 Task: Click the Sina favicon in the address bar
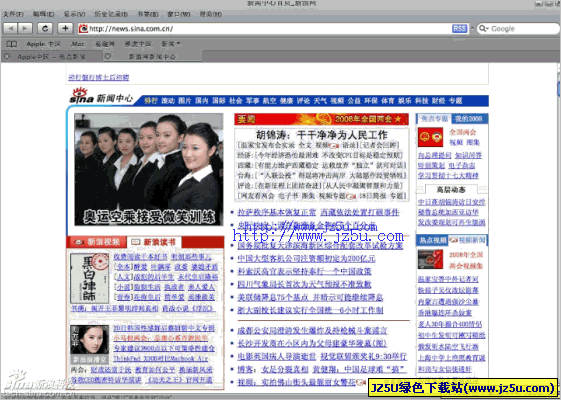point(83,29)
